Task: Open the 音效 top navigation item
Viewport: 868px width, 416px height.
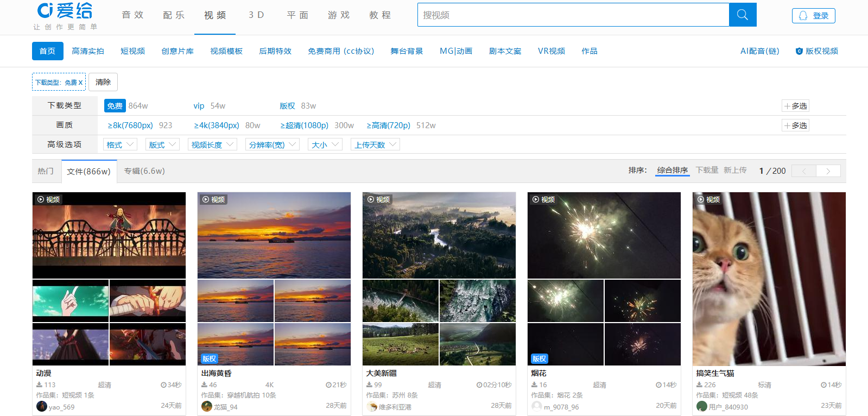Action: (132, 15)
